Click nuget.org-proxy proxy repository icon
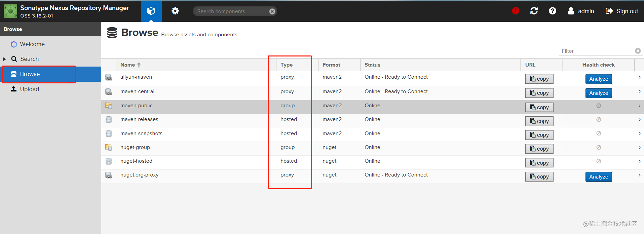 coord(109,175)
